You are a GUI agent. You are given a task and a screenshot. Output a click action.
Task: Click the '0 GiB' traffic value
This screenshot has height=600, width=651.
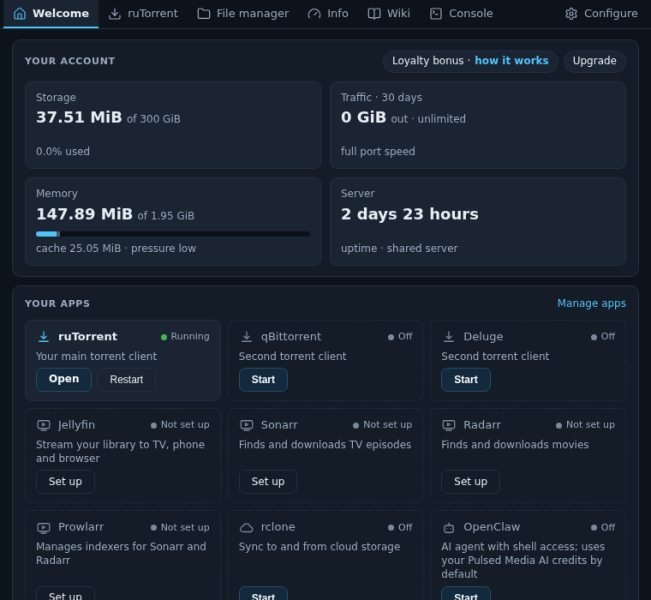[x=363, y=118]
